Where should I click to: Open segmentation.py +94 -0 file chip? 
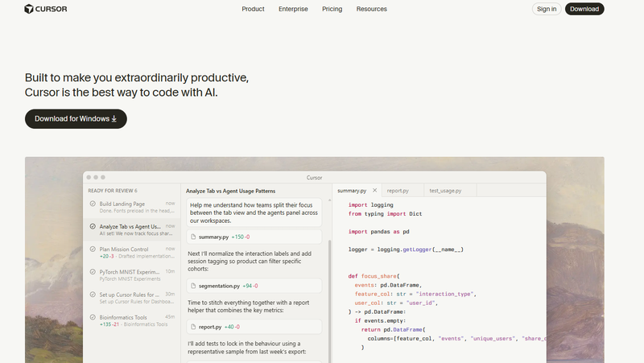click(254, 286)
